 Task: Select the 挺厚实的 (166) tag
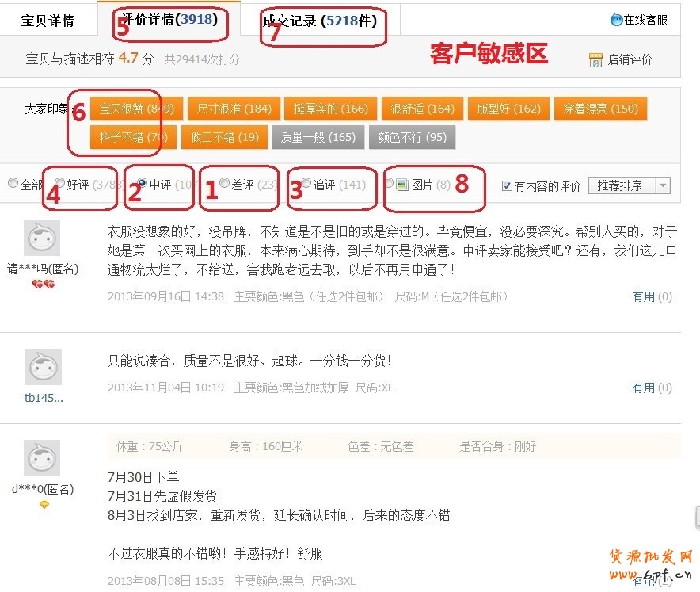click(x=330, y=109)
